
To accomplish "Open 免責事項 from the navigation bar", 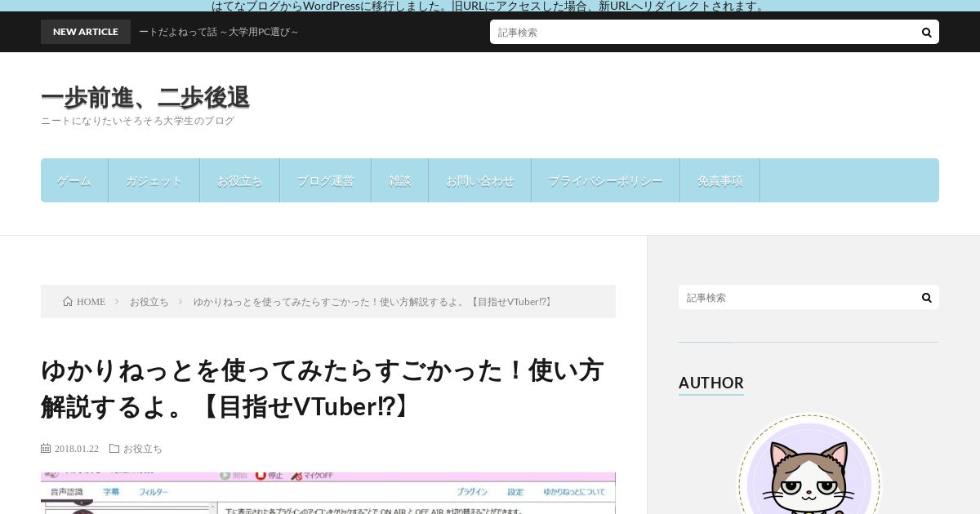I will (x=720, y=180).
